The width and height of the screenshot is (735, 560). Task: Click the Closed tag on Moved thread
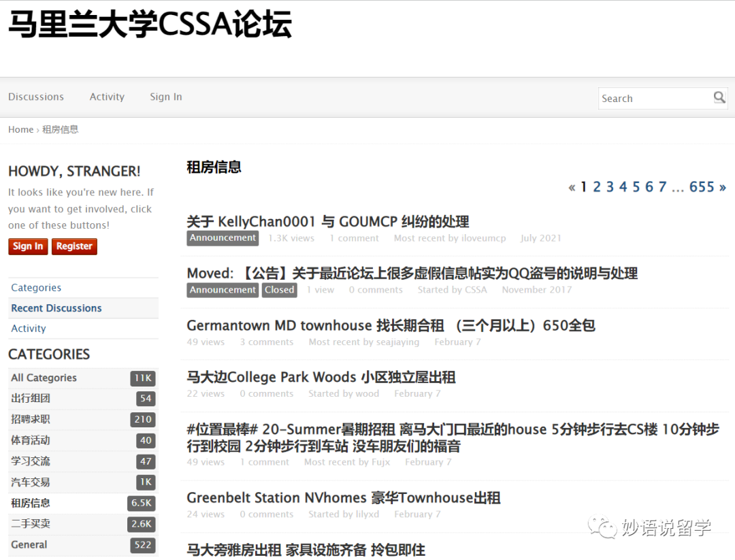coord(280,290)
